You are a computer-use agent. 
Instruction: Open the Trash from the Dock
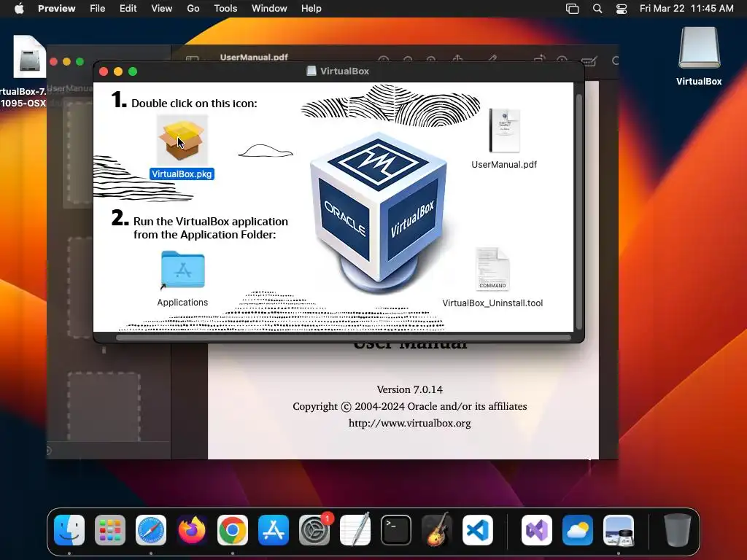678,530
